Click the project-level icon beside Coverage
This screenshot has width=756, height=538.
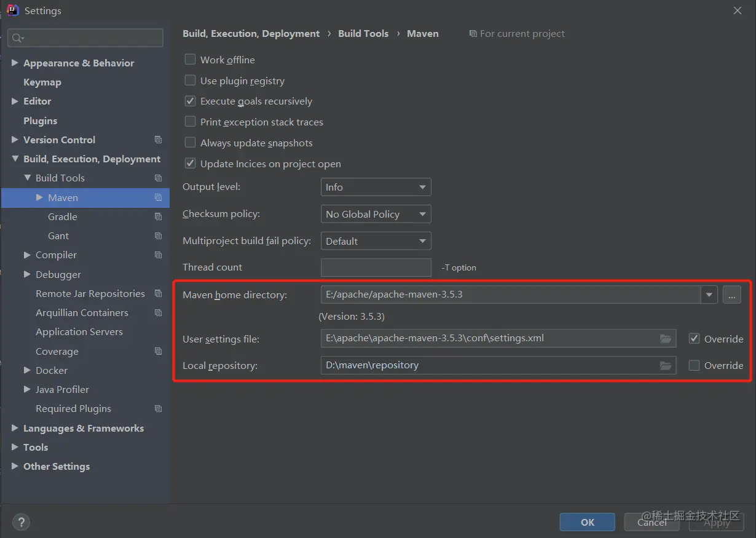pyautogui.click(x=158, y=351)
